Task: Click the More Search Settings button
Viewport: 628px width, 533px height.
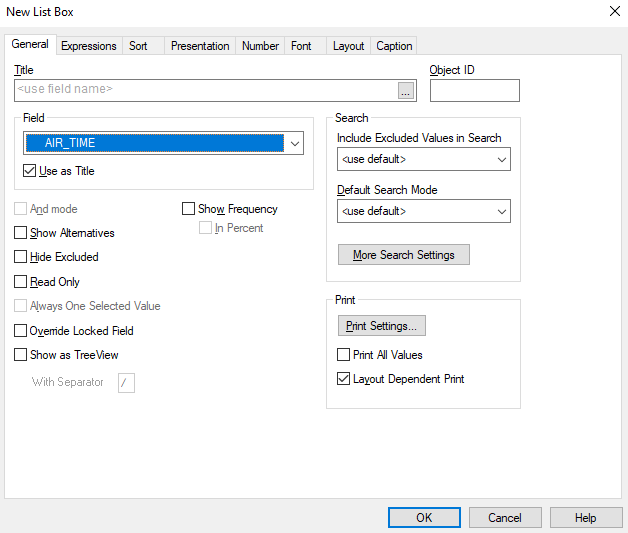Action: (404, 255)
